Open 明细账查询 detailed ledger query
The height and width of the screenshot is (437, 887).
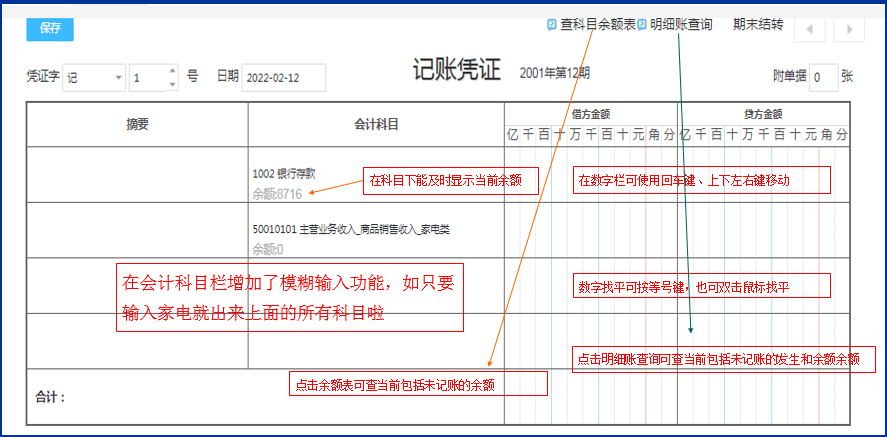[681, 25]
